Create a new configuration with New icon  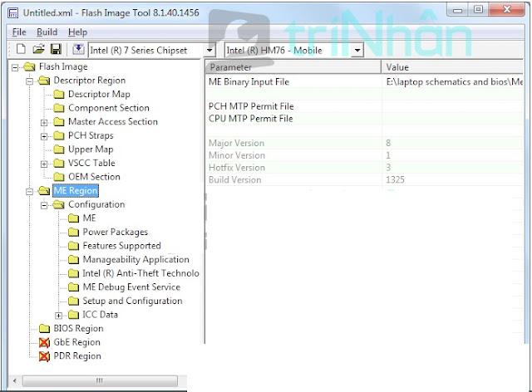coord(21,50)
